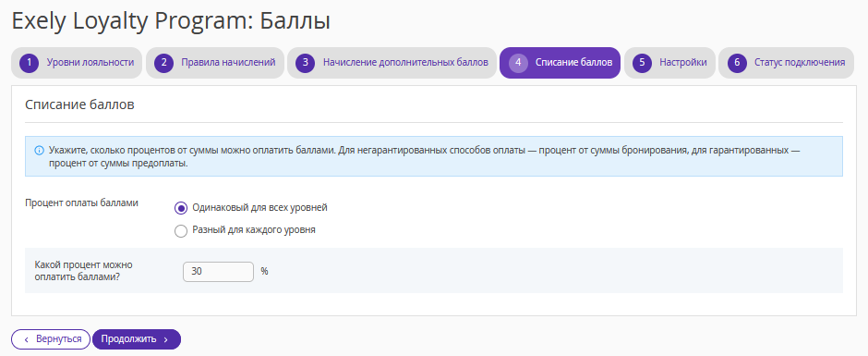868x356 pixels.
Task: Select the Списание баллов step tab
Action: click(560, 63)
